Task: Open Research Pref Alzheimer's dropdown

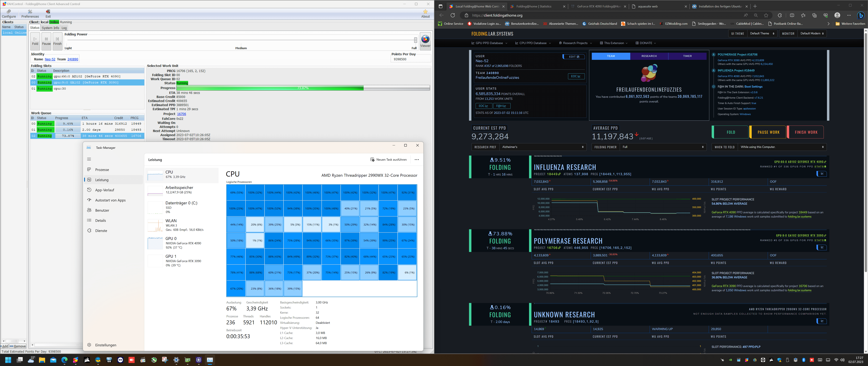Action: point(543,147)
